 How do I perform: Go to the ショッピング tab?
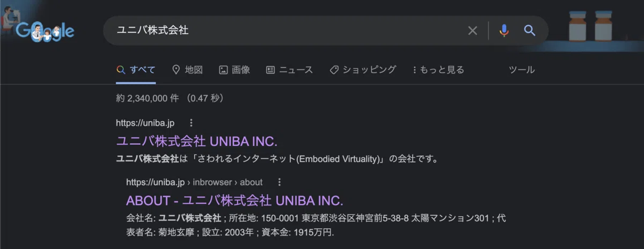click(363, 70)
